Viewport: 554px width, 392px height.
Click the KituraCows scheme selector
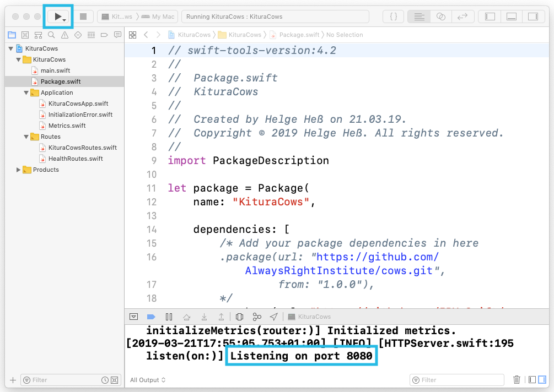tap(117, 17)
